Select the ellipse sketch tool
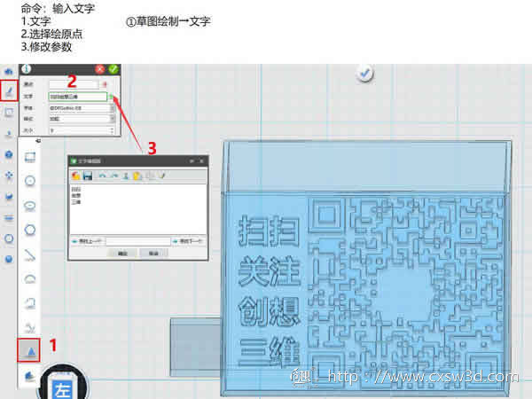 [x=30, y=206]
